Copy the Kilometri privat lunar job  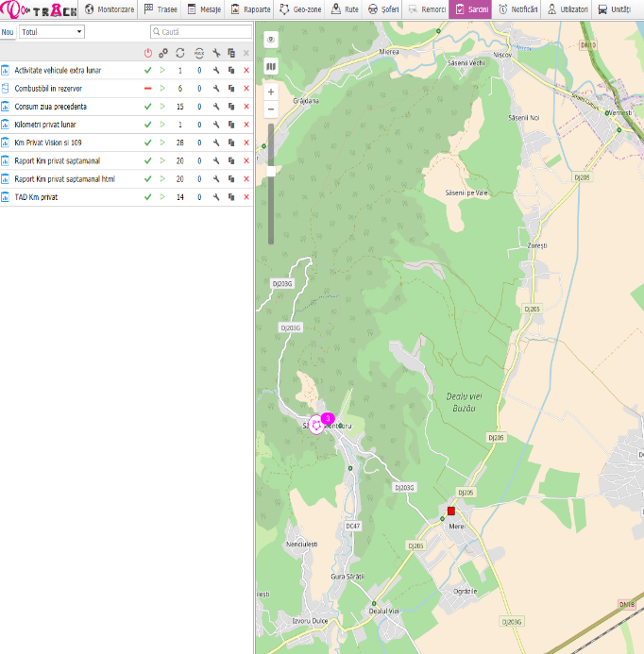pyautogui.click(x=231, y=125)
